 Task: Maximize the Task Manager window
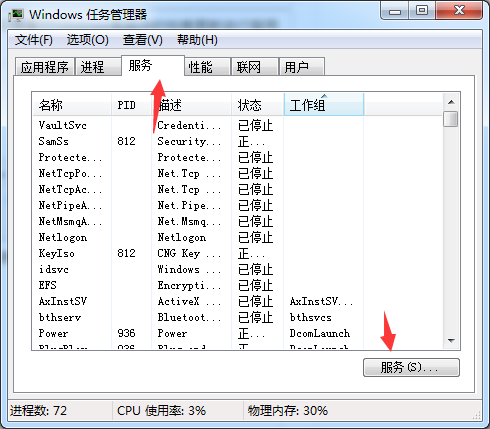point(422,11)
